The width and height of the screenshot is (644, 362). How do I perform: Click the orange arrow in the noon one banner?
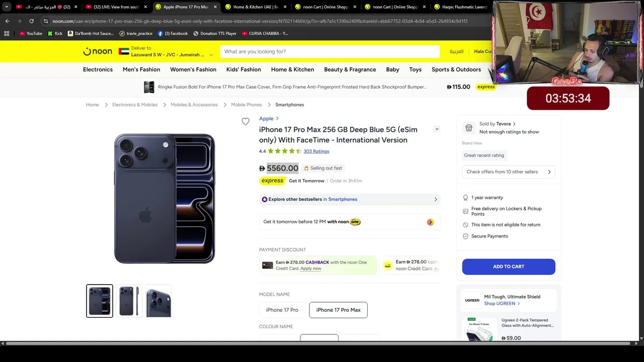point(430,222)
